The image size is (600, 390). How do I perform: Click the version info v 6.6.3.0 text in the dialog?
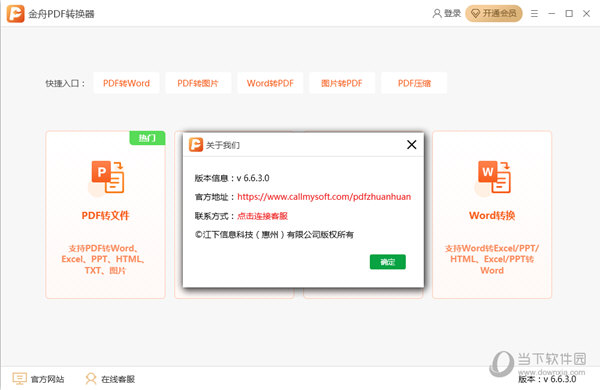click(232, 178)
